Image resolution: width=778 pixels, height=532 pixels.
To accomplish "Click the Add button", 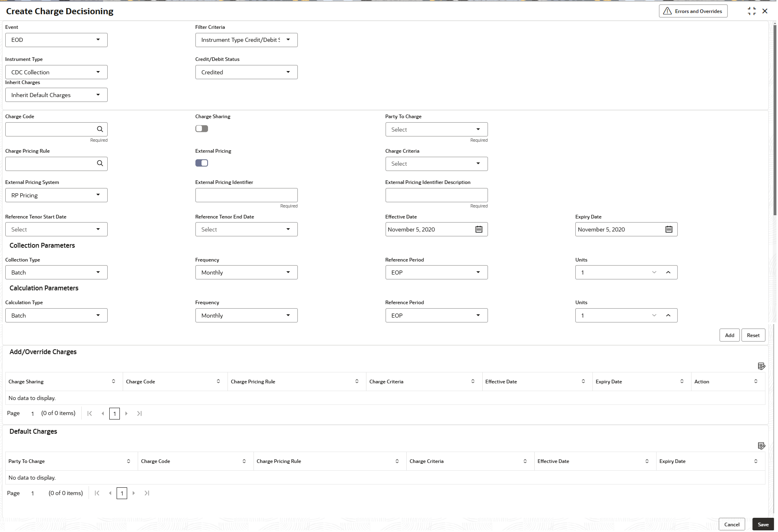I will pyautogui.click(x=729, y=335).
